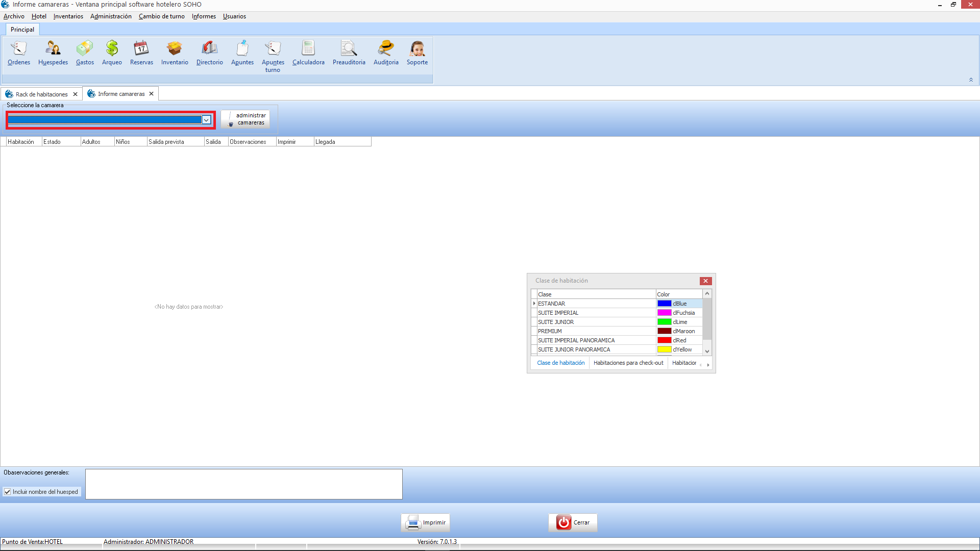Select the clFuchsia color swatch

click(664, 313)
